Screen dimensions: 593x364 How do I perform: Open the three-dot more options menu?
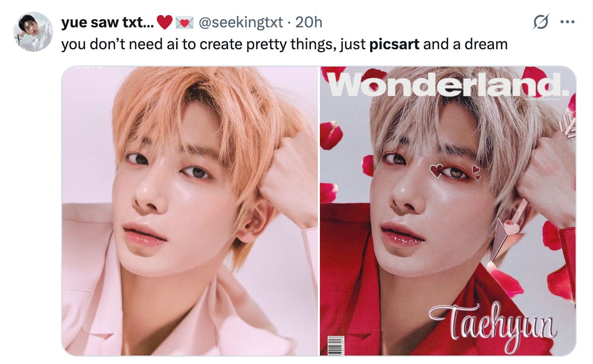(x=567, y=22)
